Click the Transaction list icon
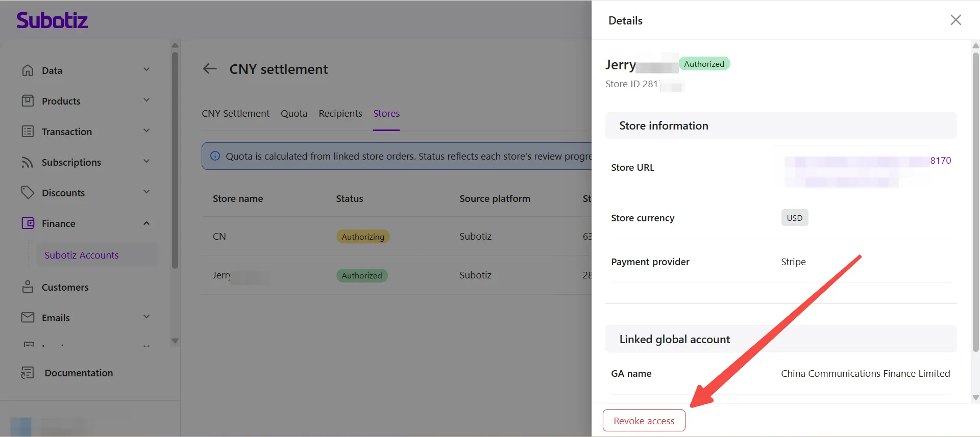Viewport: 980px width, 437px height. (x=28, y=132)
